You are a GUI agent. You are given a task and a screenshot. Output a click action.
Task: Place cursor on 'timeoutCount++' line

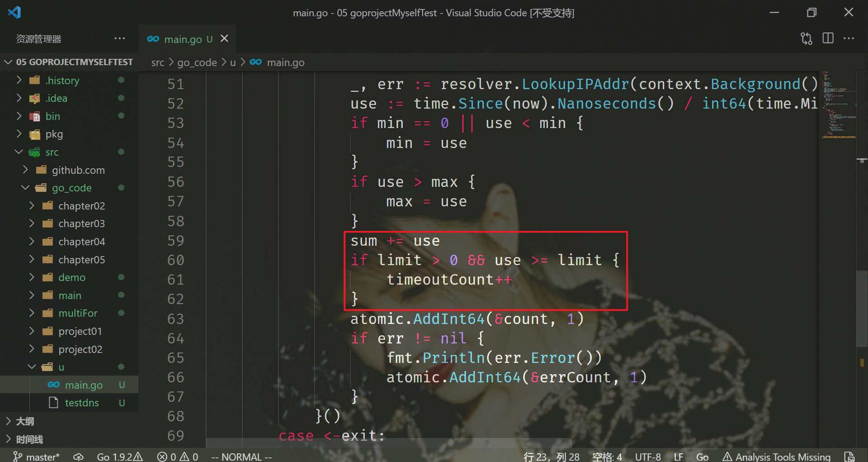449,280
